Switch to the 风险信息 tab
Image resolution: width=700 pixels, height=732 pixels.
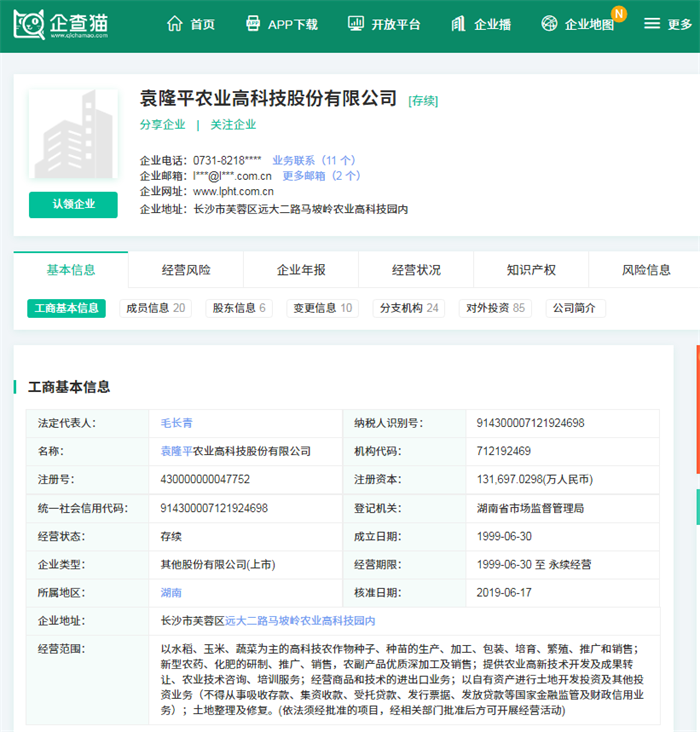tap(646, 270)
